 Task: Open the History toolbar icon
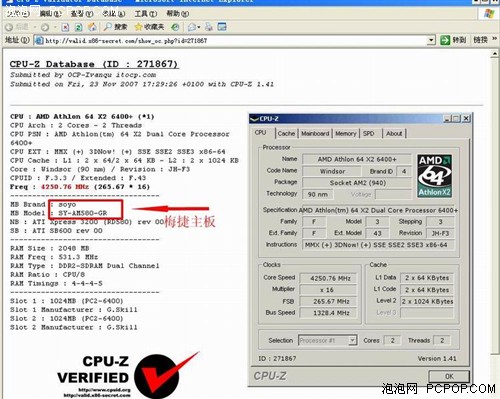pyautogui.click(x=175, y=27)
